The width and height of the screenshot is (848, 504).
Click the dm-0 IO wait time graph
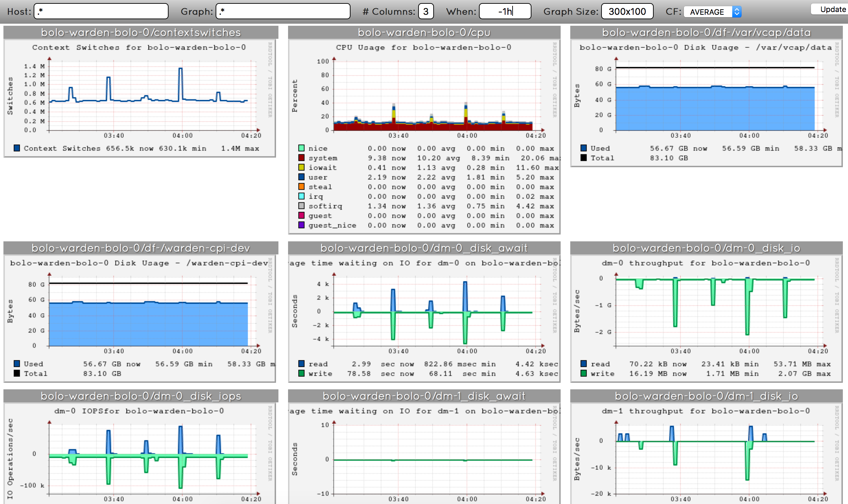click(x=424, y=318)
